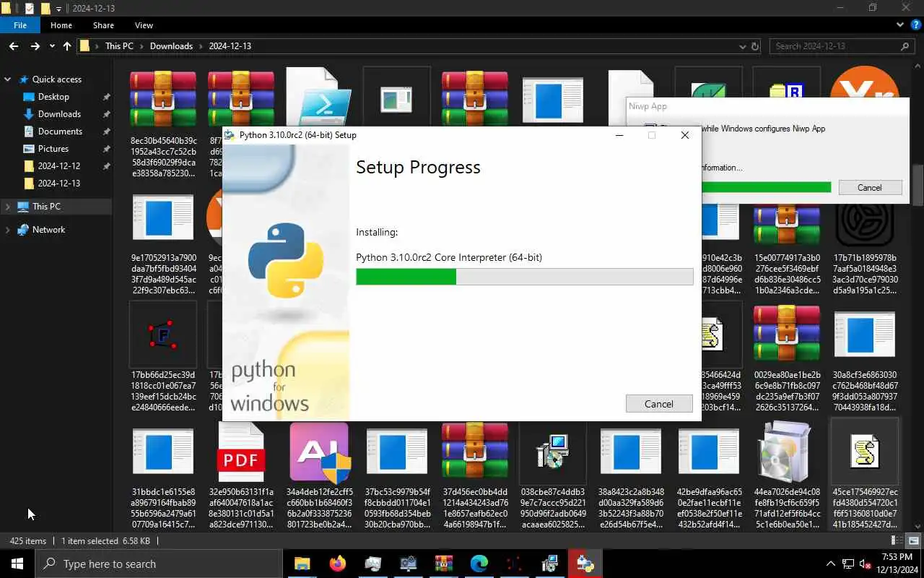Image resolution: width=924 pixels, height=578 pixels.
Task: Open the Home ribbon tab
Action: pyautogui.click(x=61, y=25)
